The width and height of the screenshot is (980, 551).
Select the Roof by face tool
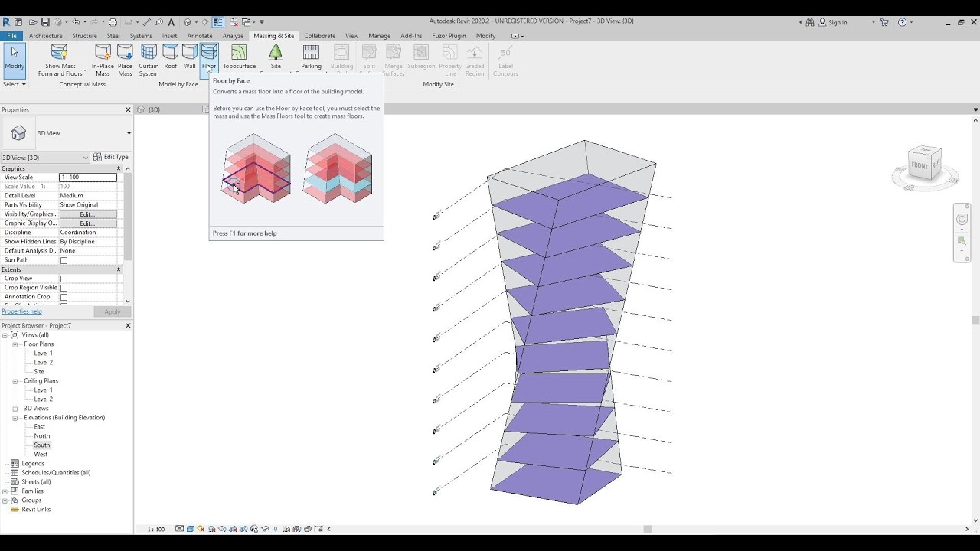(170, 57)
